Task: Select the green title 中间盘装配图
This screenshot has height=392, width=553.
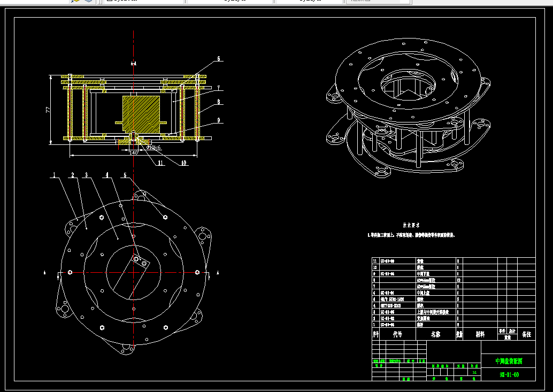Action: click(509, 361)
